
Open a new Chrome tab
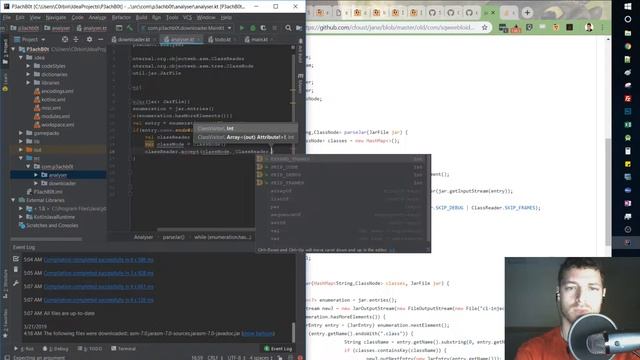[x=527, y=13]
